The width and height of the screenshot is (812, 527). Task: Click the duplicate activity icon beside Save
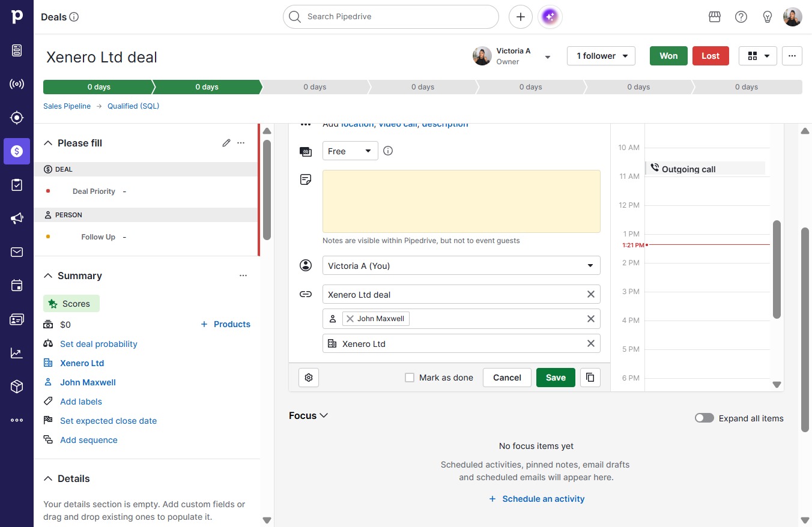click(x=590, y=378)
